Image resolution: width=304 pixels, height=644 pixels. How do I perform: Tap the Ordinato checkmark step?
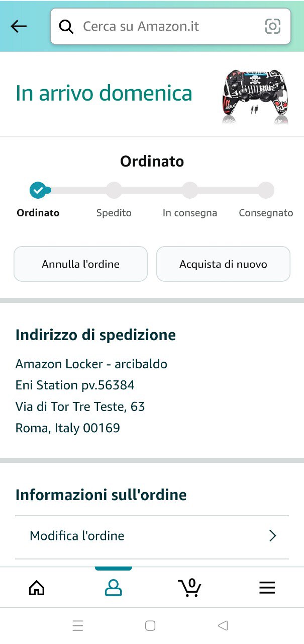pos(38,190)
